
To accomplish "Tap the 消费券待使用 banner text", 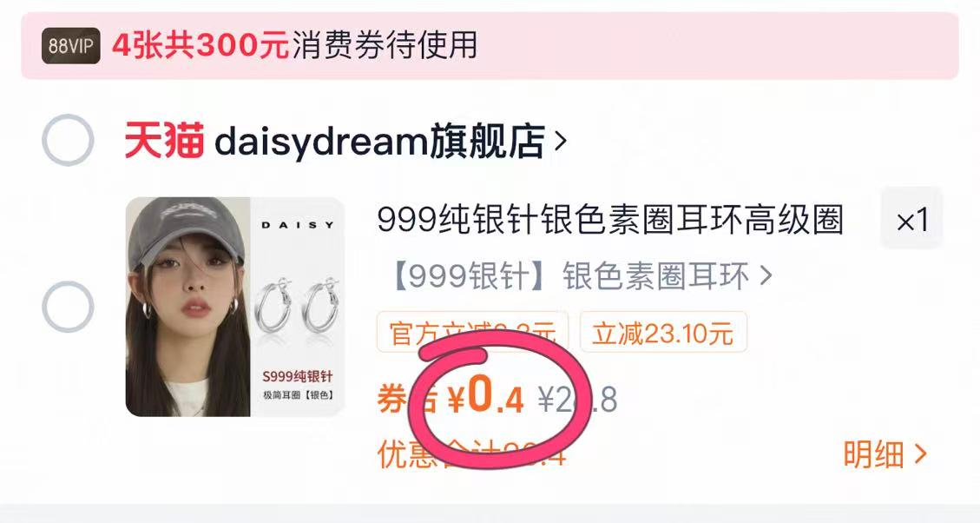I will pos(385,46).
